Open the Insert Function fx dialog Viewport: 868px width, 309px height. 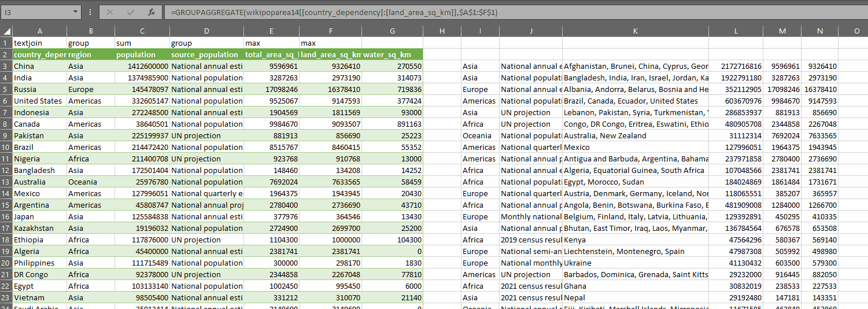(151, 12)
